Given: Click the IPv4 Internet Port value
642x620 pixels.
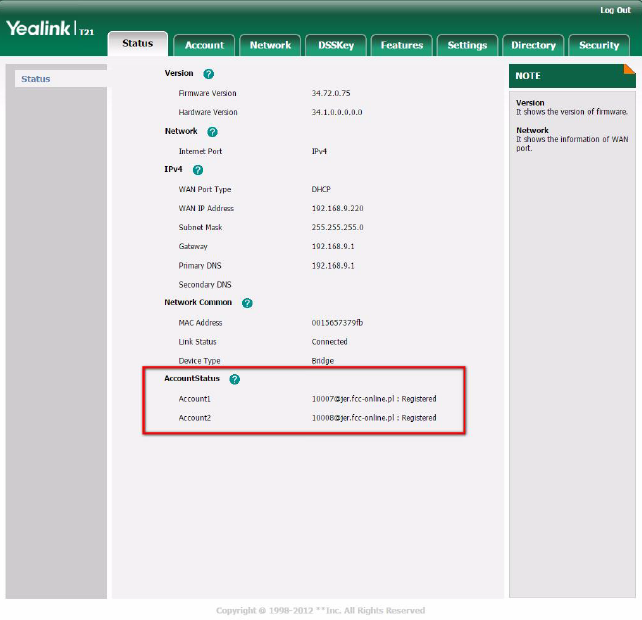Looking at the screenshot, I should [319, 151].
